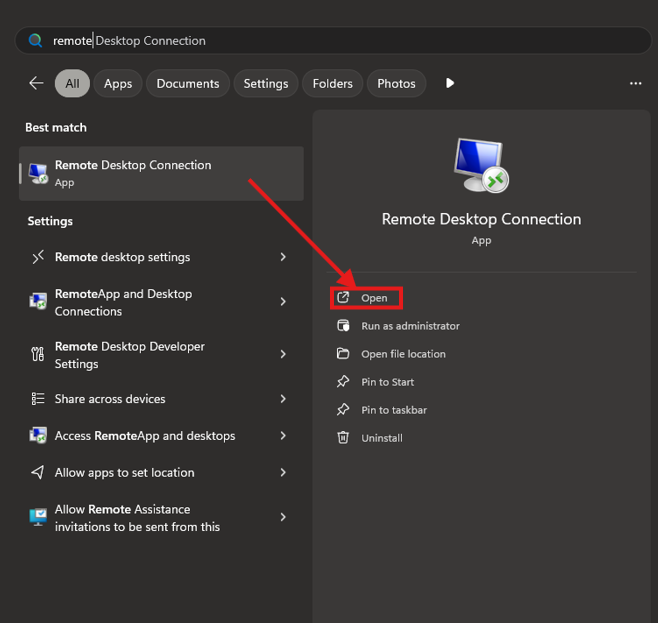
Task: Click the RemoteApp and Desktop Connections icon
Action: 38,301
